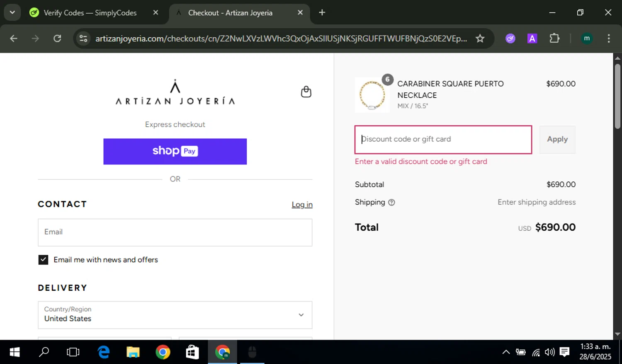Viewport: 622px width, 364px height.
Task: Click the Log in link
Action: pos(302,205)
